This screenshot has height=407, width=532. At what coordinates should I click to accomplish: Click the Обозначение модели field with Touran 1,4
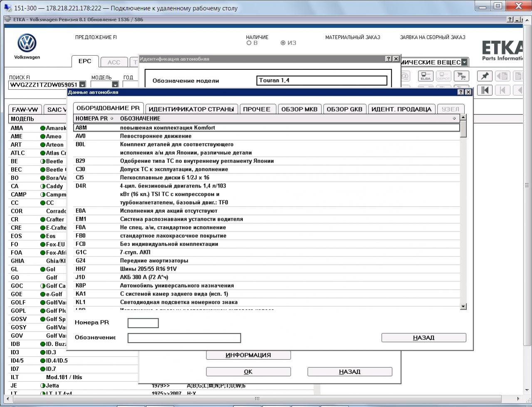[x=322, y=81]
